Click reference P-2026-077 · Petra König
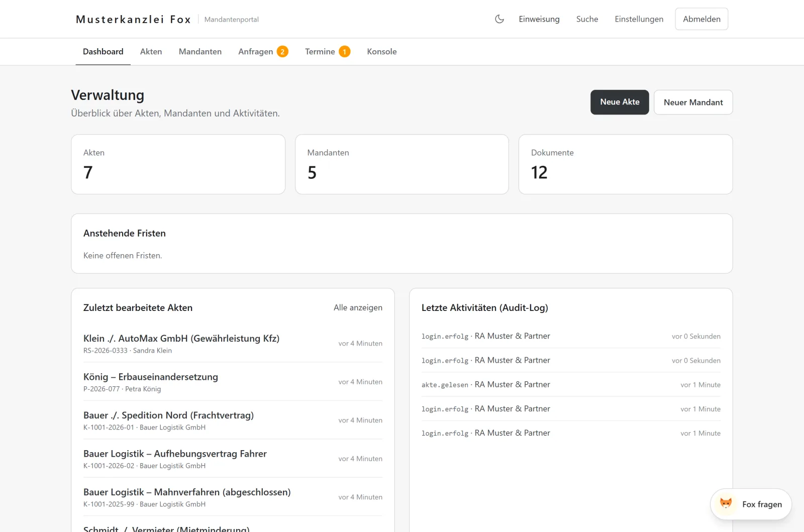This screenshot has width=804, height=532. tap(122, 389)
